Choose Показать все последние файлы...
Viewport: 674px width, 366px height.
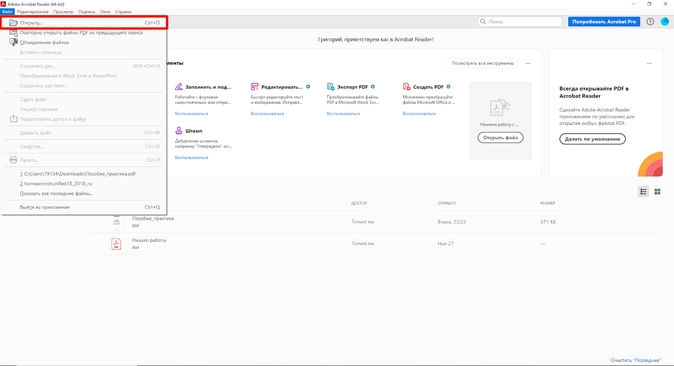(84, 194)
